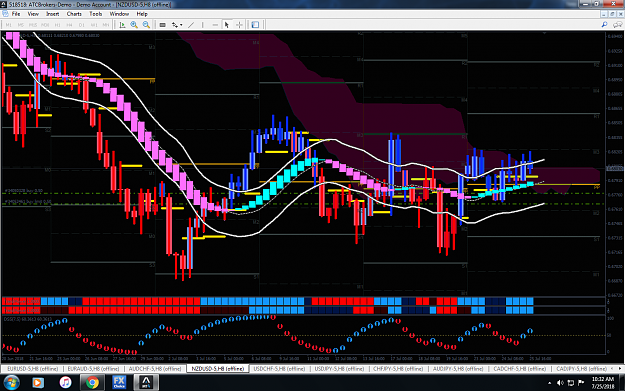Select the M1 timeframe button
Viewport: 625px width, 391px height.
(x=8, y=25)
